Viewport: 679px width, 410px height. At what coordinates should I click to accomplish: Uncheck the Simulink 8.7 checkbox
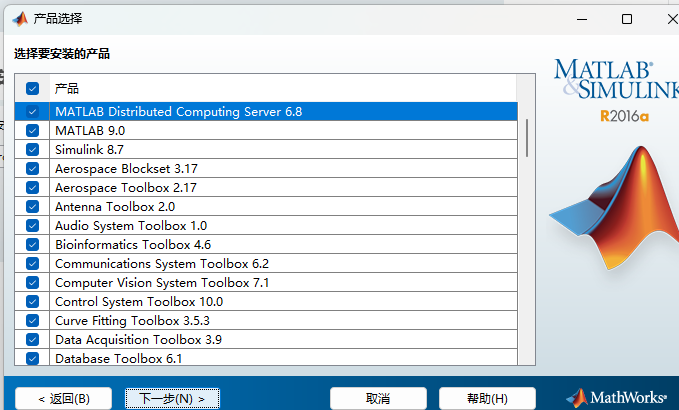click(32, 149)
